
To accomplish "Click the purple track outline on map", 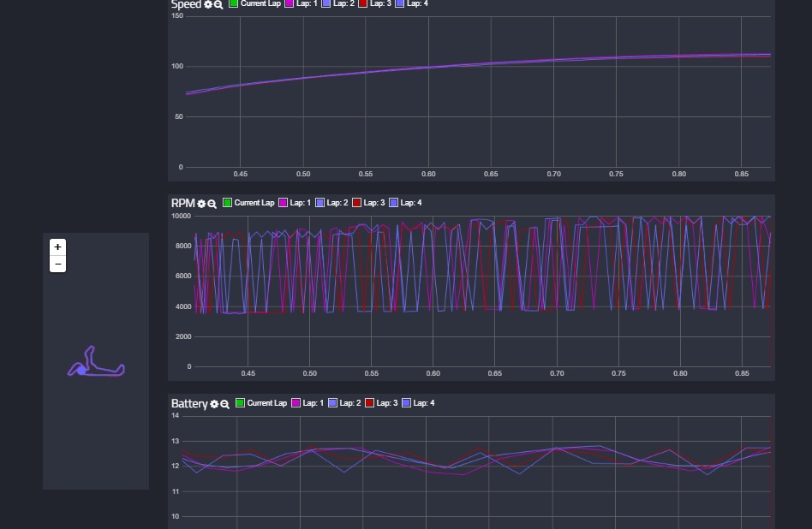I will coord(96,361).
